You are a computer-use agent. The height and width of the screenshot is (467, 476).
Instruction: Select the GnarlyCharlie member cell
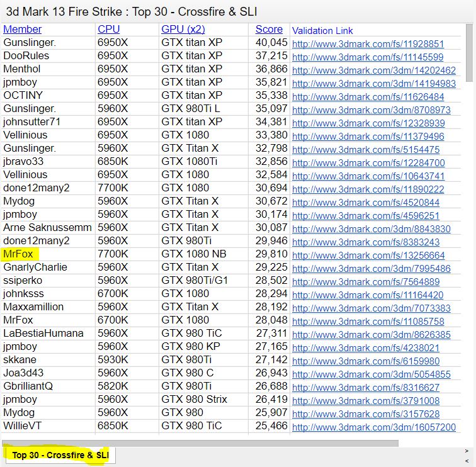click(48, 267)
